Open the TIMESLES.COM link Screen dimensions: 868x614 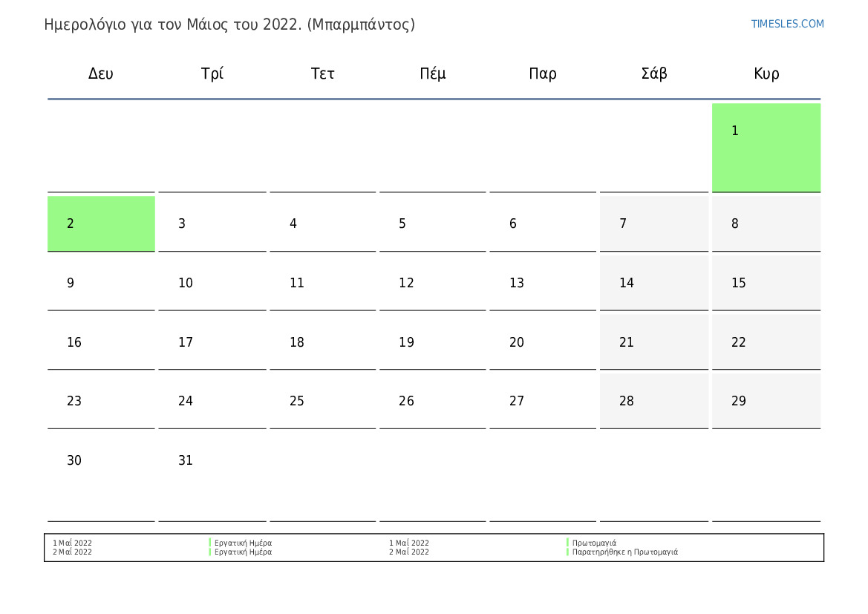click(x=786, y=24)
